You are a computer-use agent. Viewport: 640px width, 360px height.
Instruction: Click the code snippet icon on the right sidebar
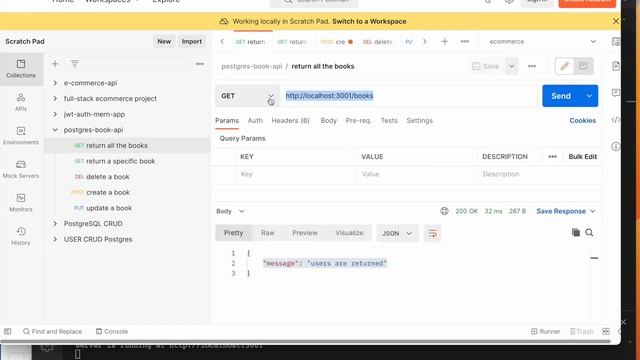click(616, 120)
